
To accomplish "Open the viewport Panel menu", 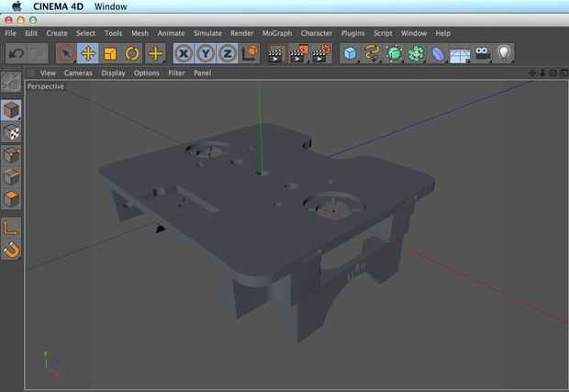I will 203,73.
